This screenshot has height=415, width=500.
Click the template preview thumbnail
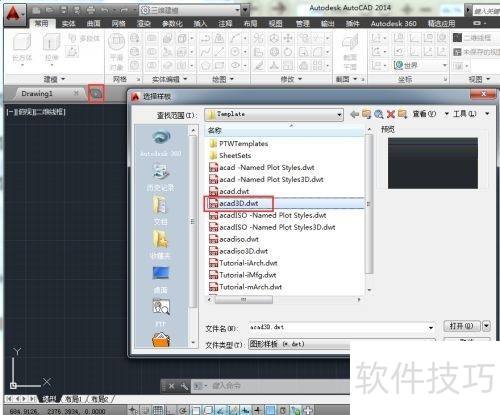(433, 163)
